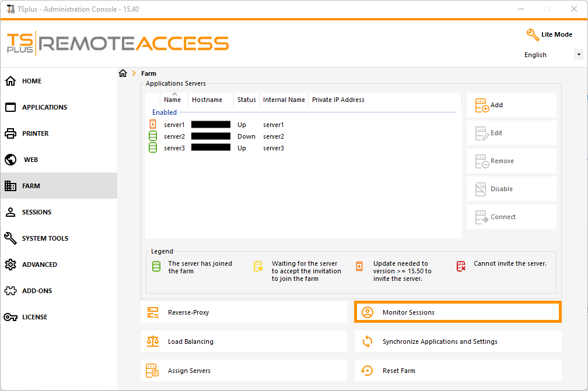Click the Add-Ons puzzle piece icon
This screenshot has width=588, height=391.
pyautogui.click(x=10, y=291)
